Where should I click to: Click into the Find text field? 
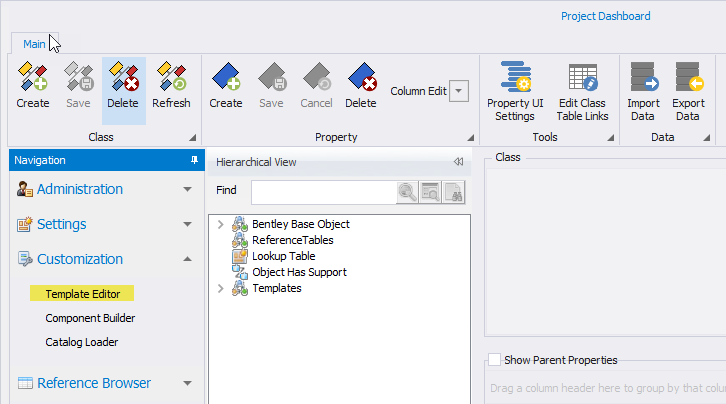point(324,192)
